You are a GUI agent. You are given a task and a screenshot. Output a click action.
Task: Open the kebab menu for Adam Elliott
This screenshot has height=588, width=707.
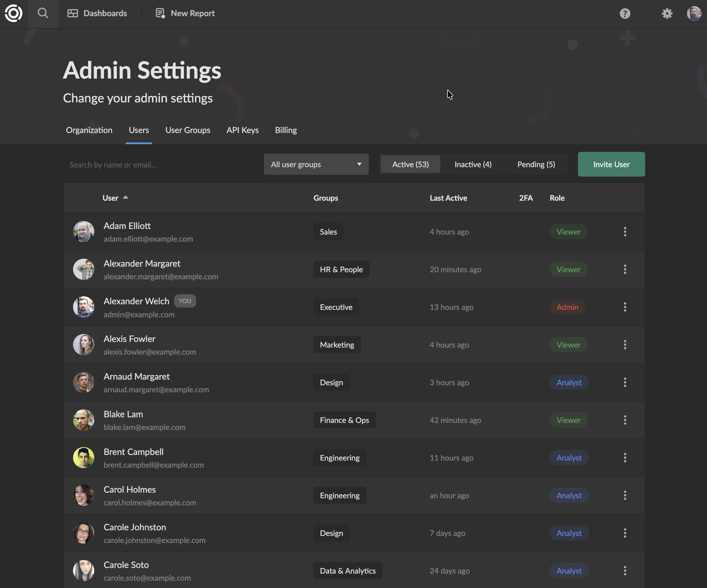pos(625,231)
